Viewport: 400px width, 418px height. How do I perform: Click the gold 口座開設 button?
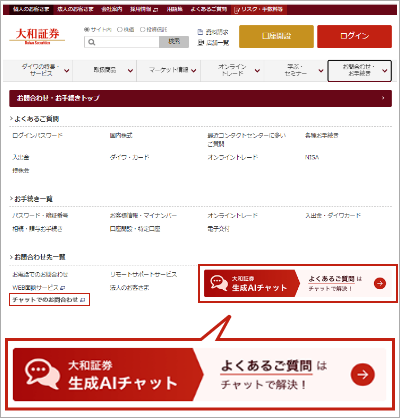pos(276,36)
